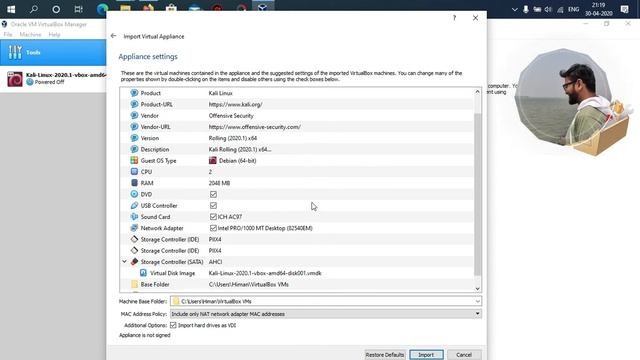Close the import dialog with X

[476, 18]
